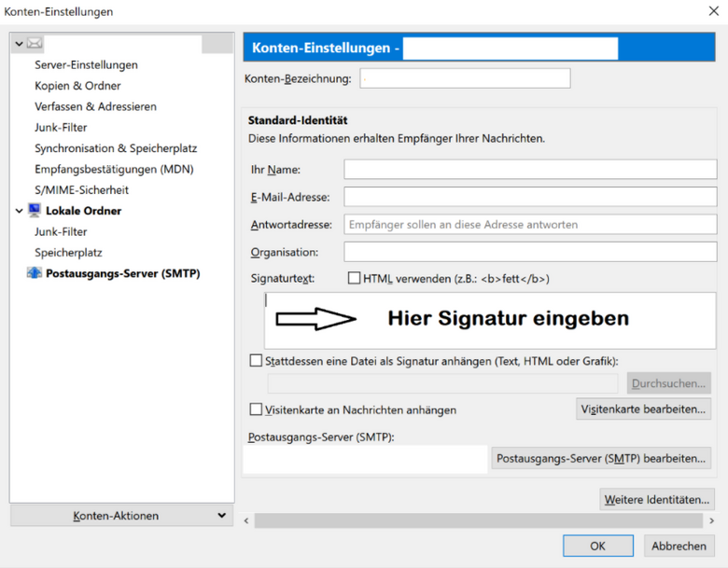Check Stattdessen eine Datei als Signatur anhängen
The height and width of the screenshot is (568, 728).
256,361
